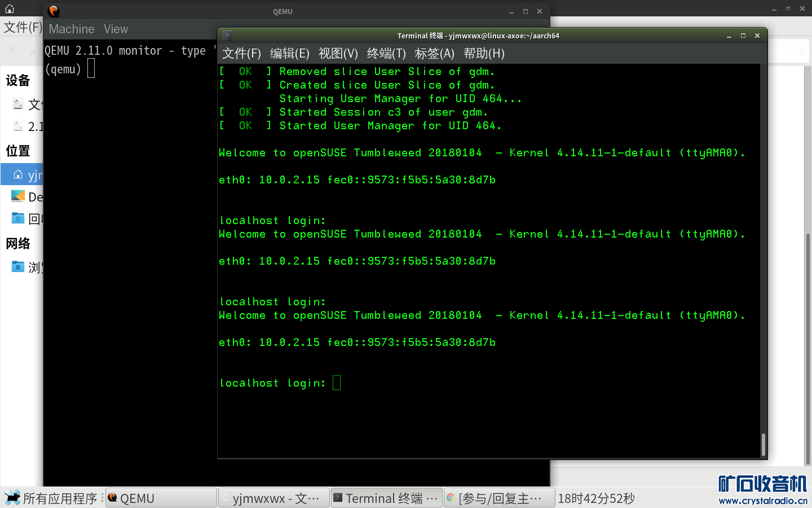Image resolution: width=812 pixels, height=508 pixels.
Task: Switch to the [参与/回复主… browser taskbar button
Action: coord(500,498)
